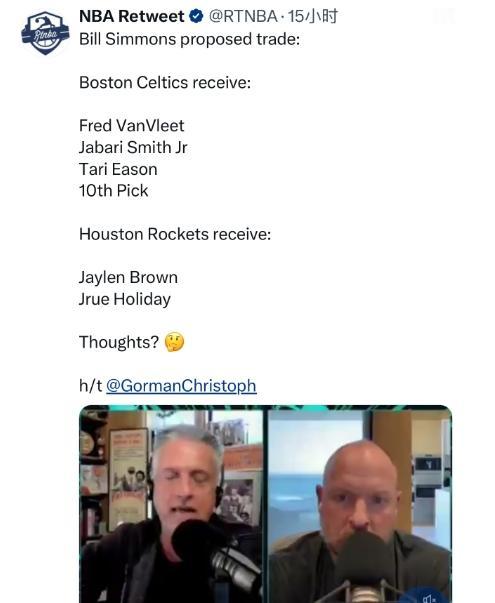The width and height of the screenshot is (495, 603).
Task: Open the NBA Retweet account name
Action: click(132, 17)
